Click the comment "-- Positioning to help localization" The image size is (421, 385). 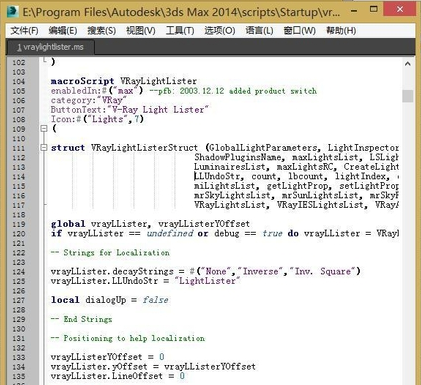(128, 338)
